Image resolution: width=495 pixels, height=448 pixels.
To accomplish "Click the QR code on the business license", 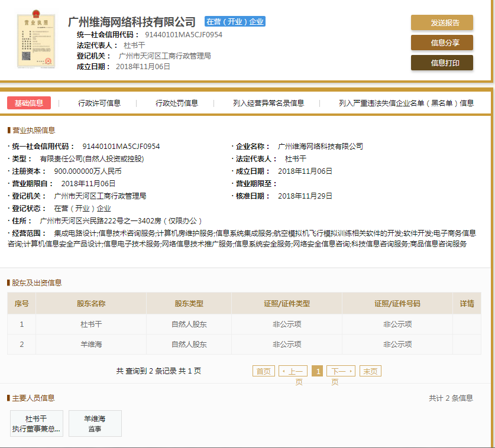I will coord(26,56).
